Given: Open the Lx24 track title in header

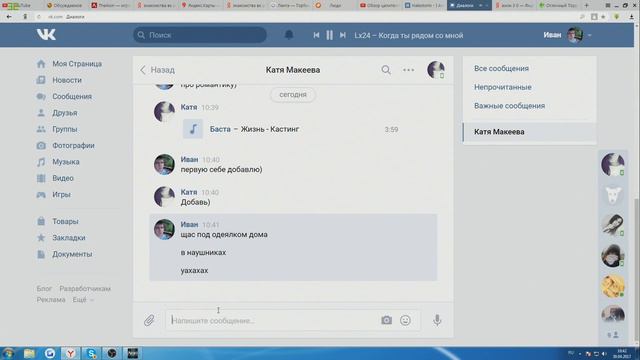Looking at the screenshot, I should tap(409, 36).
